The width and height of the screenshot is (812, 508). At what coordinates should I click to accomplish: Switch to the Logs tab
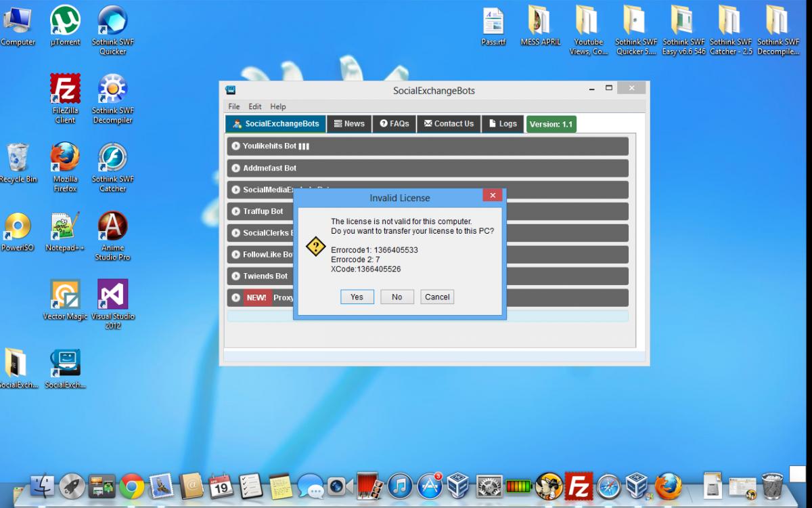coord(503,124)
